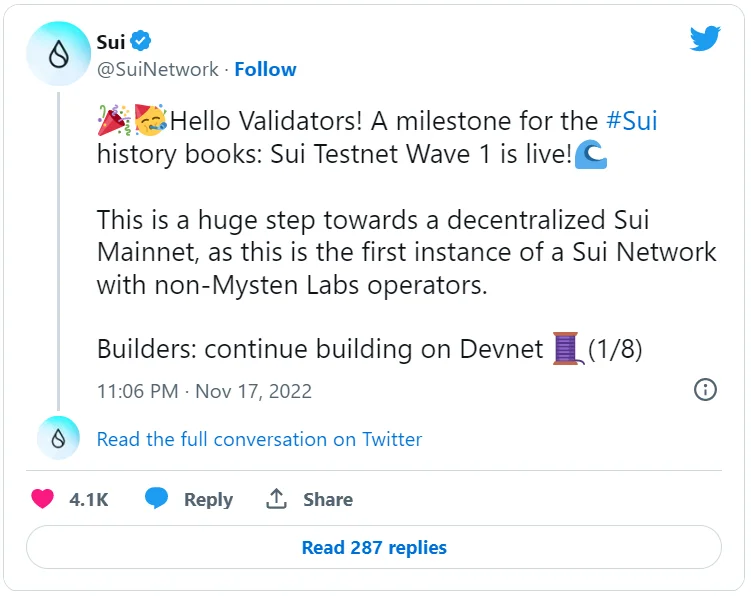Click the Read 287 replies button
The width and height of the screenshot is (751, 597).
click(x=374, y=548)
